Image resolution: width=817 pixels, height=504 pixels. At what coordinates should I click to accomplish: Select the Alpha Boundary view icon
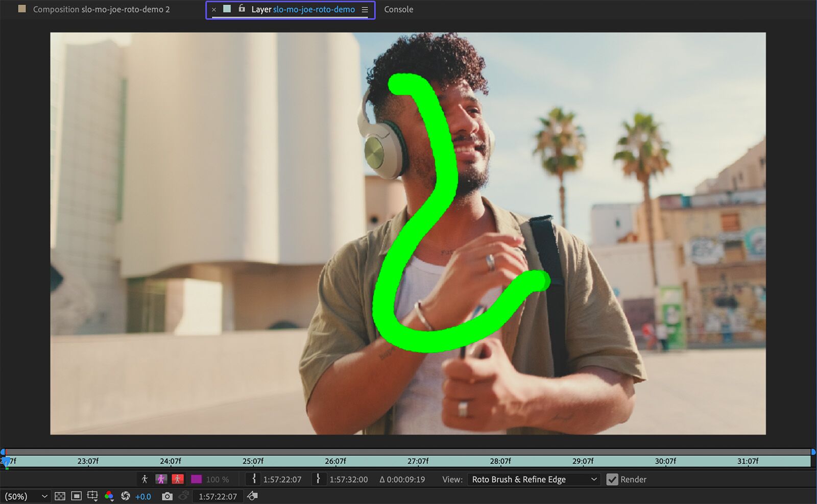point(160,478)
